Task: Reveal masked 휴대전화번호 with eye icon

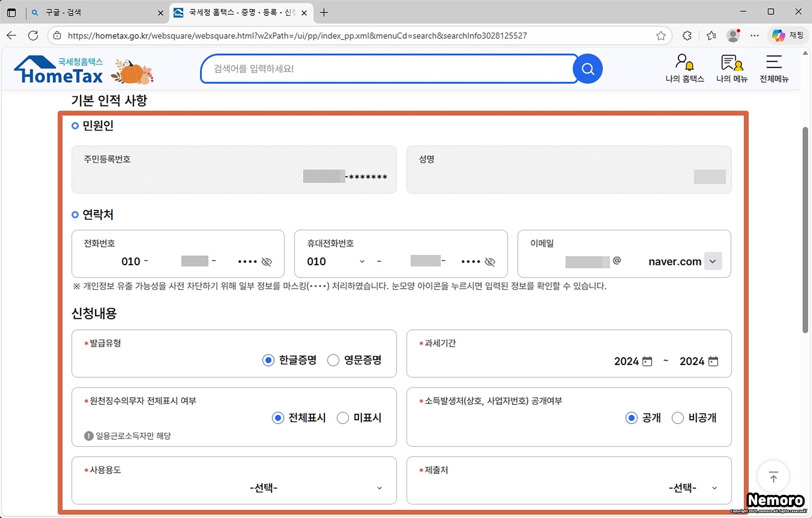Action: coord(490,262)
